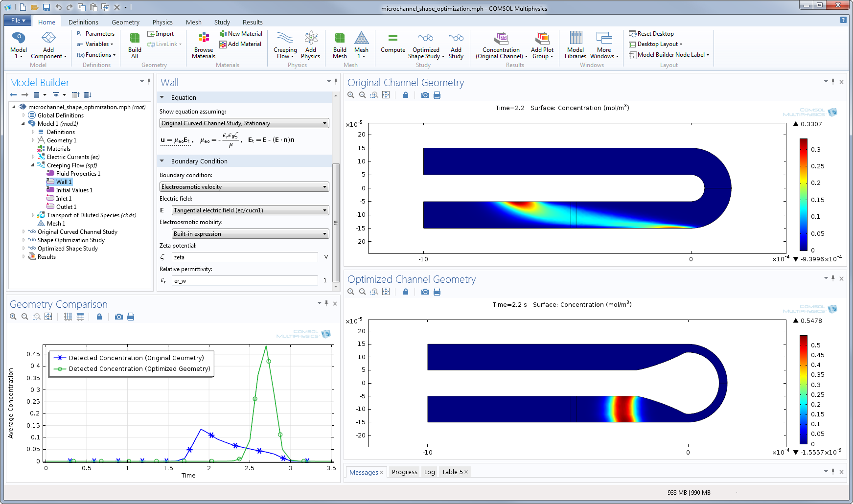
Task: Click the Optimized Channel Geometry color legend bar
Action: (x=804, y=389)
